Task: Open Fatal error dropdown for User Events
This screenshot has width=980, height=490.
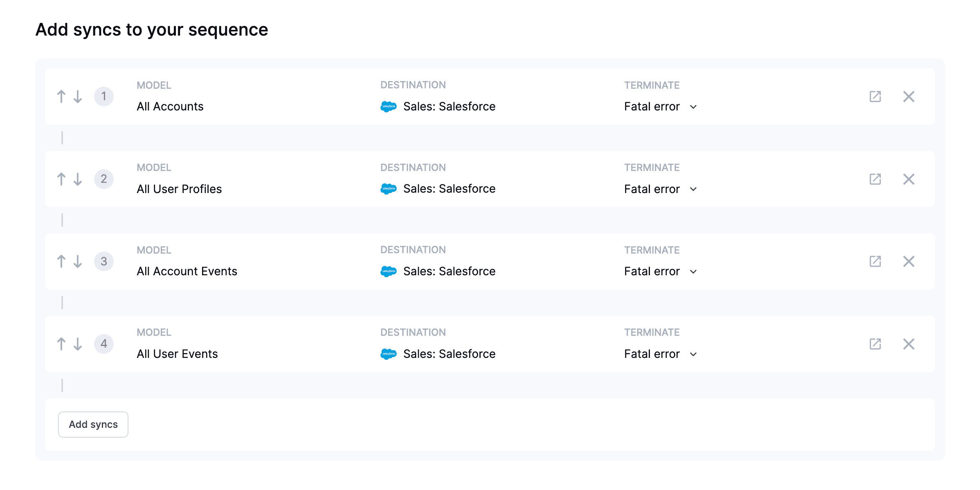Action: click(x=660, y=354)
